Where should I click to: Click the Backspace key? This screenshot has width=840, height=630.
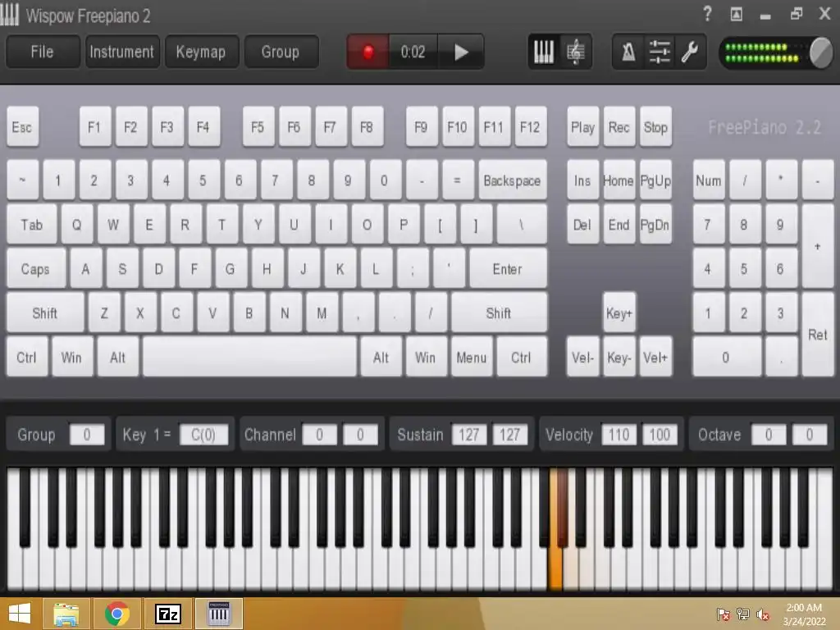click(512, 180)
